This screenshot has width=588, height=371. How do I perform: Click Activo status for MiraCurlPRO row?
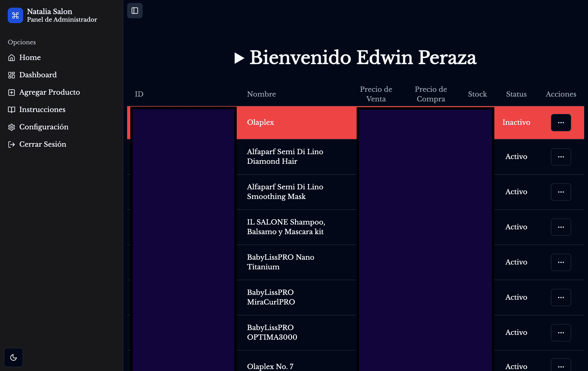(516, 297)
